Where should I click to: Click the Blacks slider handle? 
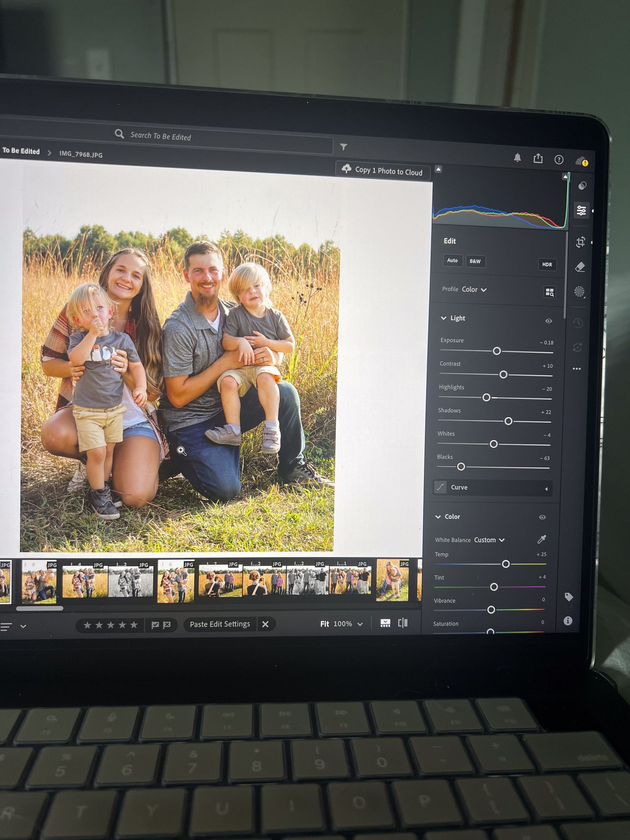[x=461, y=467]
